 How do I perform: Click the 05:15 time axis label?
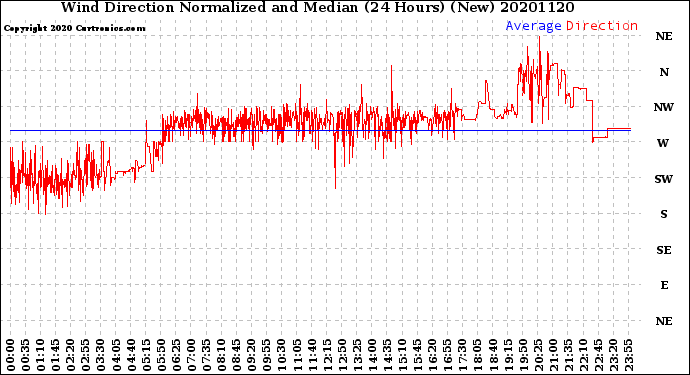pos(146,355)
